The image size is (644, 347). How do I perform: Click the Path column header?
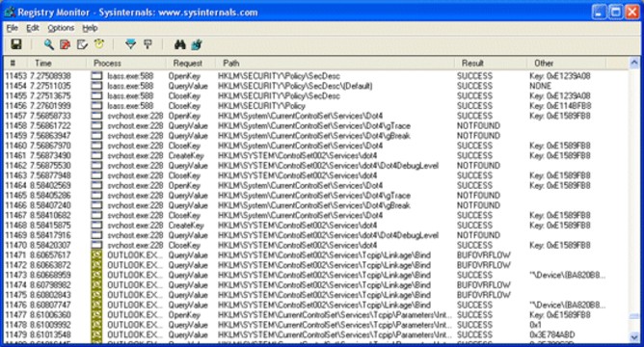[x=335, y=63]
